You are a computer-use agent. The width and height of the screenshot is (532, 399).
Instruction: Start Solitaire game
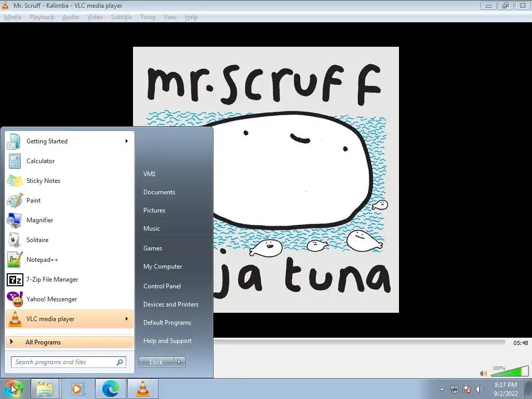(x=70, y=240)
